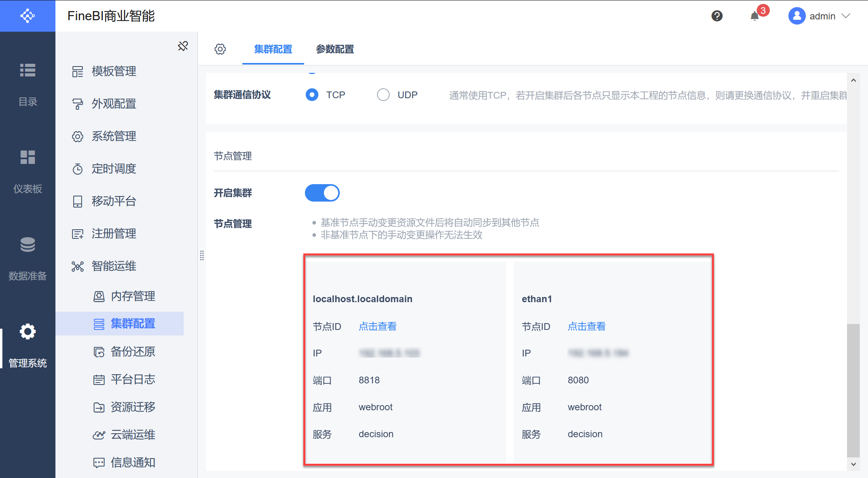View node ID for localhost.localdomain
Viewport: 868px width, 478px height.
click(377, 326)
